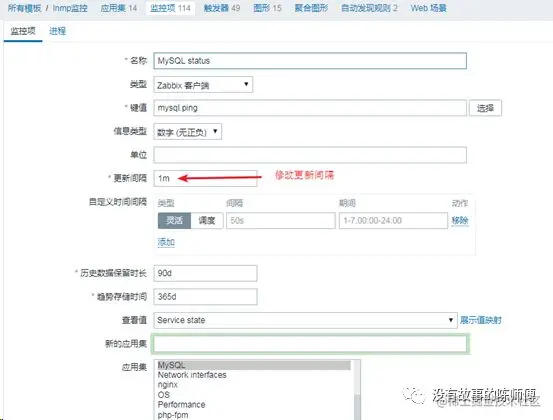Click the 更新间隔 field showing 1m
553x420 pixels.
pos(205,178)
